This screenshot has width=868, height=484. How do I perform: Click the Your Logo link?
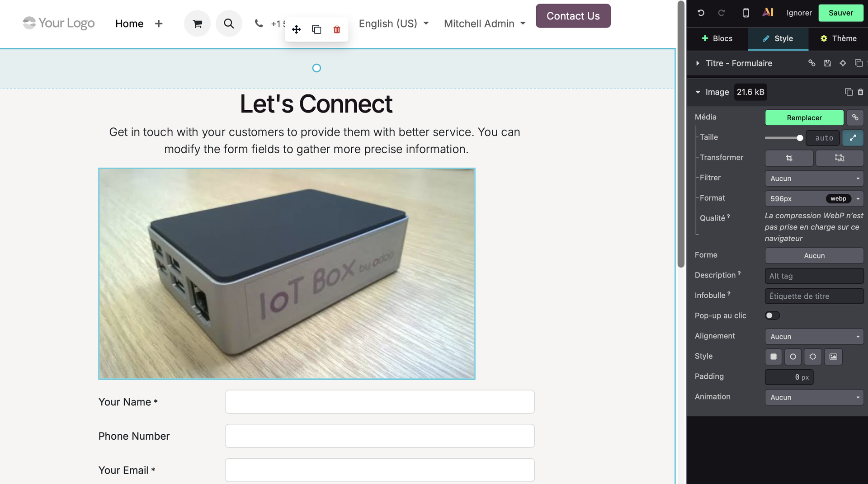(59, 23)
